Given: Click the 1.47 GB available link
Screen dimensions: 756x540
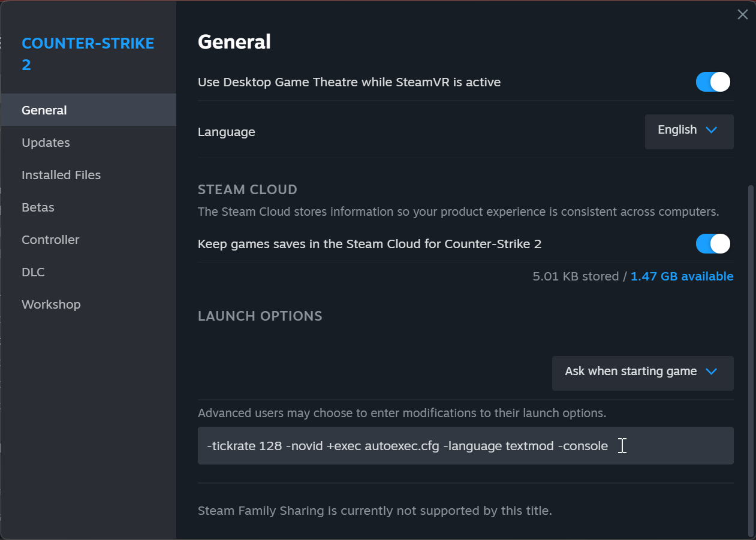Looking at the screenshot, I should click(x=682, y=276).
